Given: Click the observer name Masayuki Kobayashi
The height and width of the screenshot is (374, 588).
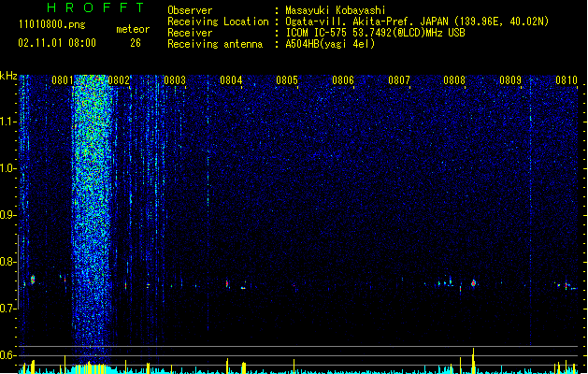Looking at the screenshot, I should (x=336, y=10).
